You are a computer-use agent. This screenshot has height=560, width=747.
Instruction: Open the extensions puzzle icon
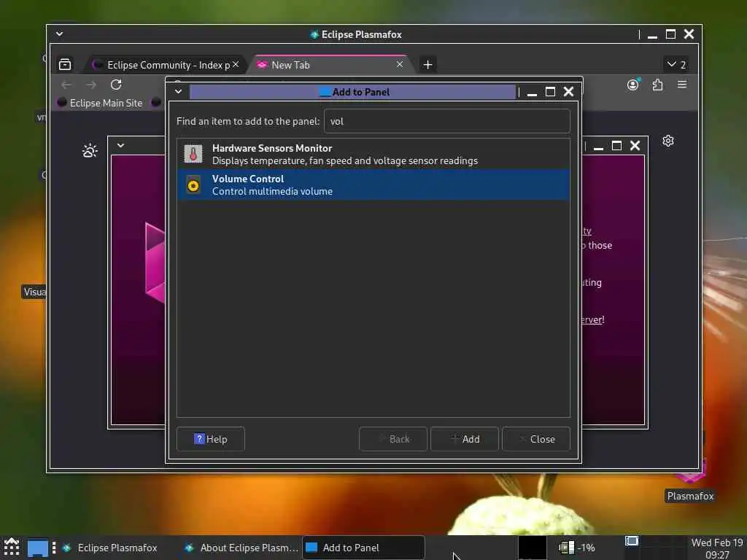pos(657,85)
